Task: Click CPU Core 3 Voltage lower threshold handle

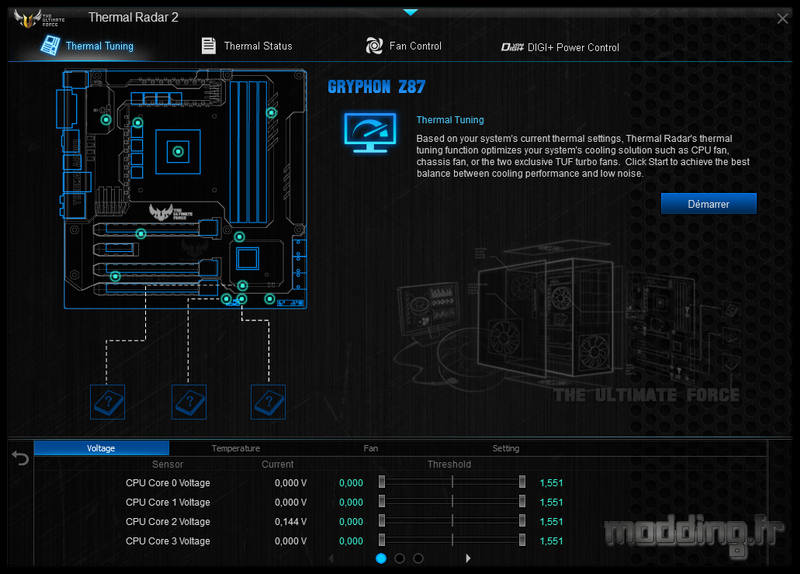Action: 382,540
